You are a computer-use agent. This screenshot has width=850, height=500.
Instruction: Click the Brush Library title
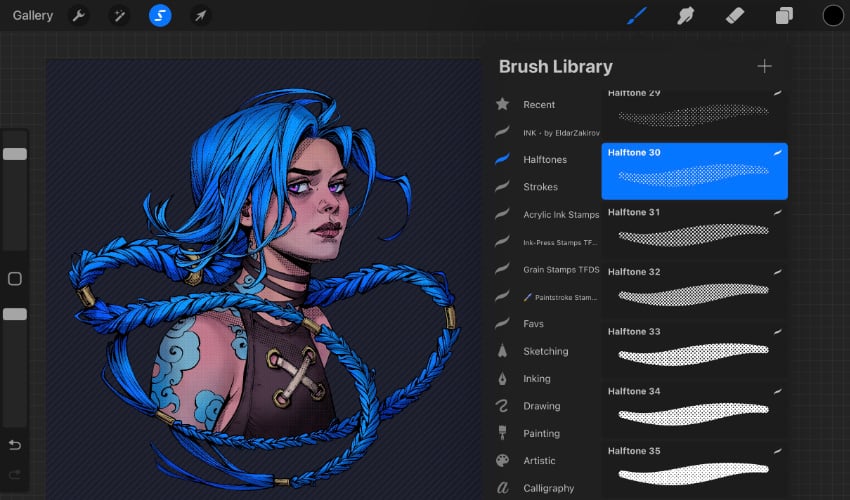click(x=556, y=67)
